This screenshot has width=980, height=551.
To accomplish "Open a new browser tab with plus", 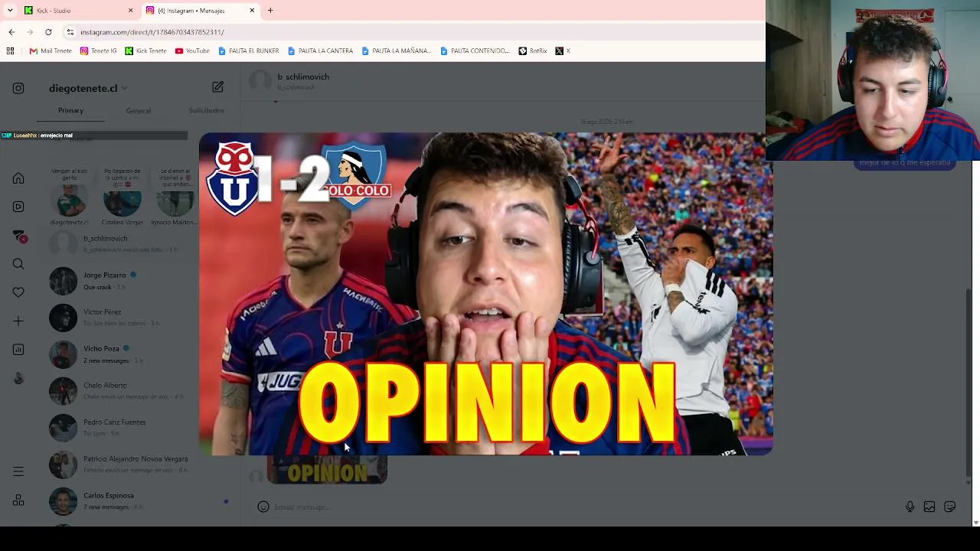I will [270, 11].
